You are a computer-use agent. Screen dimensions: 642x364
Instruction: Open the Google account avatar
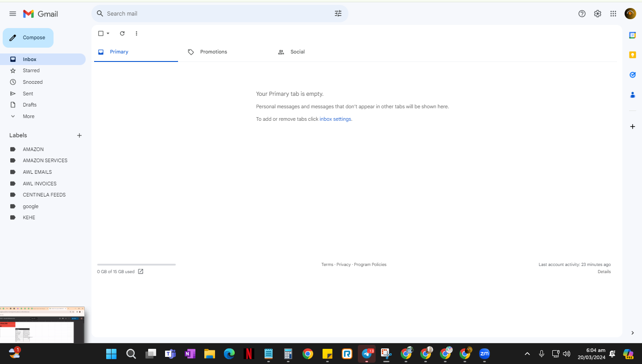click(630, 14)
